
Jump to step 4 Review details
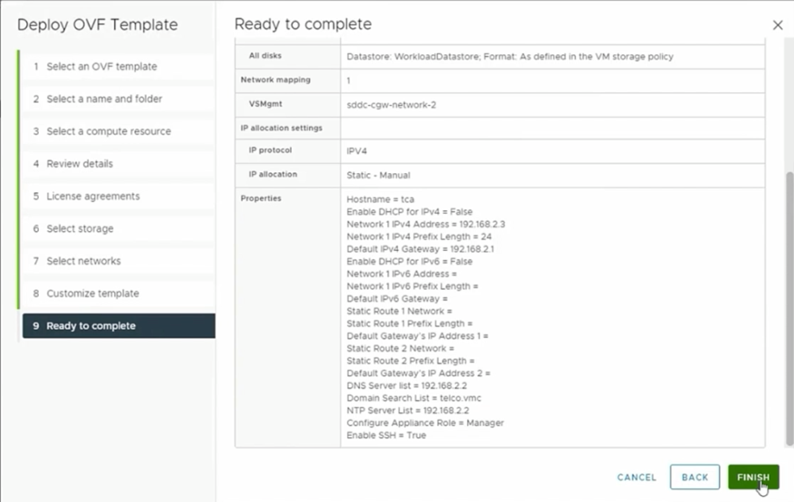[79, 164]
